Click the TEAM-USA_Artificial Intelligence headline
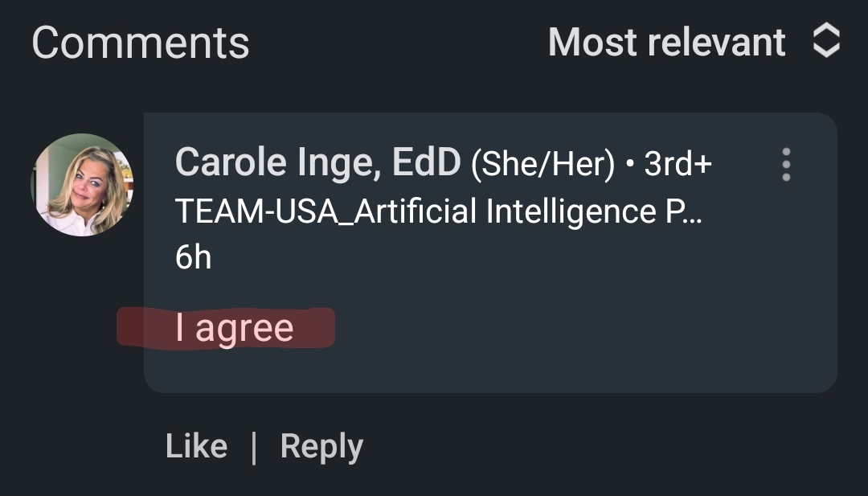 439,211
